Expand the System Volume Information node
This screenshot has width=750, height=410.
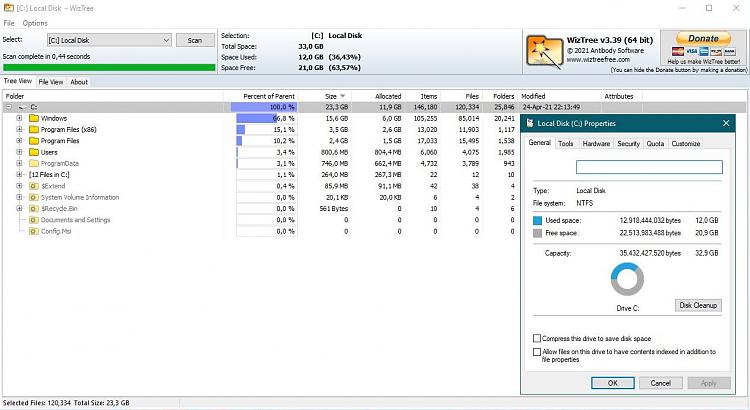pyautogui.click(x=20, y=197)
